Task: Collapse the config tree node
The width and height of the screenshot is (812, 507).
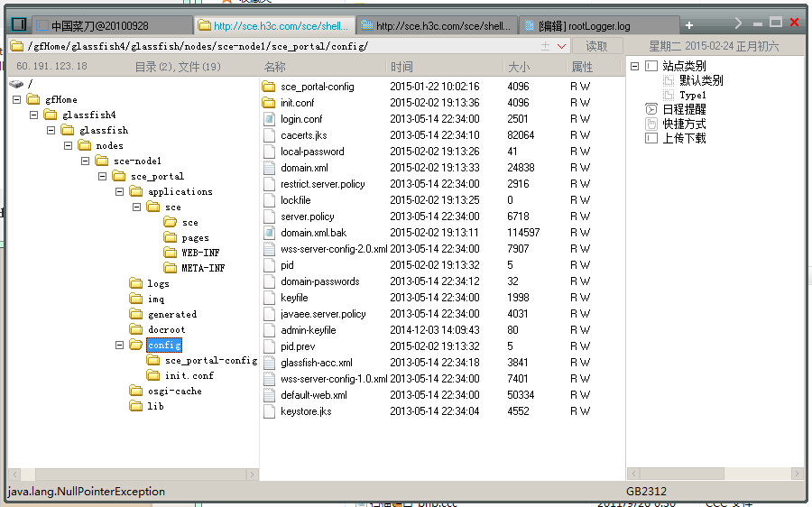Action: [x=119, y=345]
